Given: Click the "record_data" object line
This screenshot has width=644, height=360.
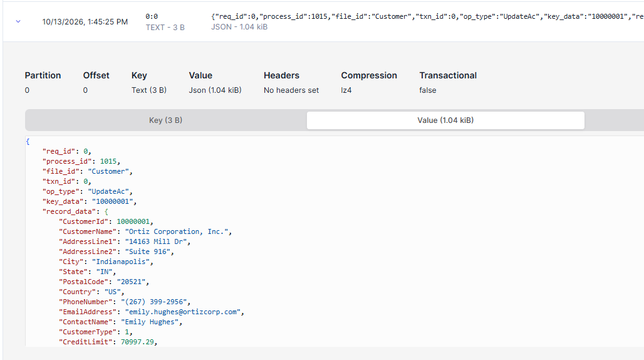Looking at the screenshot, I should pos(75,211).
